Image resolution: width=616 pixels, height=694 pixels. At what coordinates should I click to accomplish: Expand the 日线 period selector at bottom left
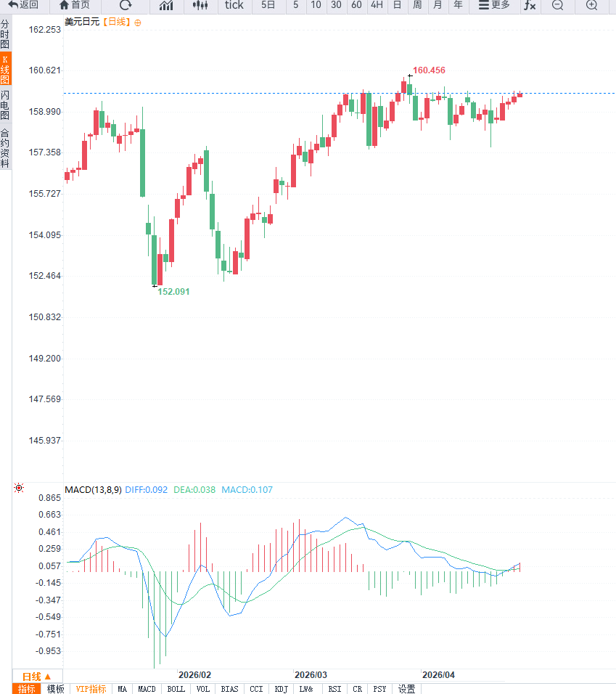36,676
